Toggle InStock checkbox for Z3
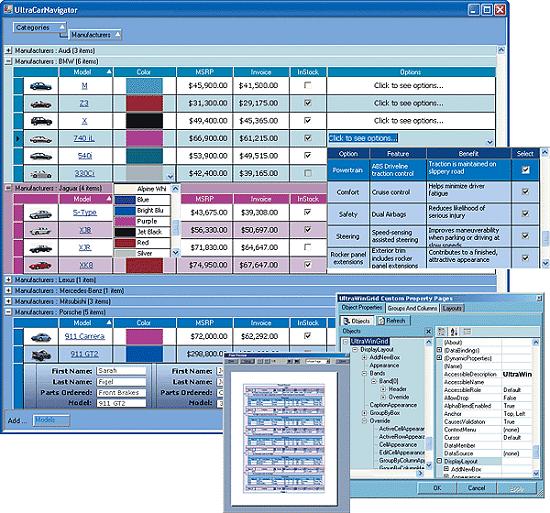This screenshot has height=513, width=550. (x=308, y=103)
